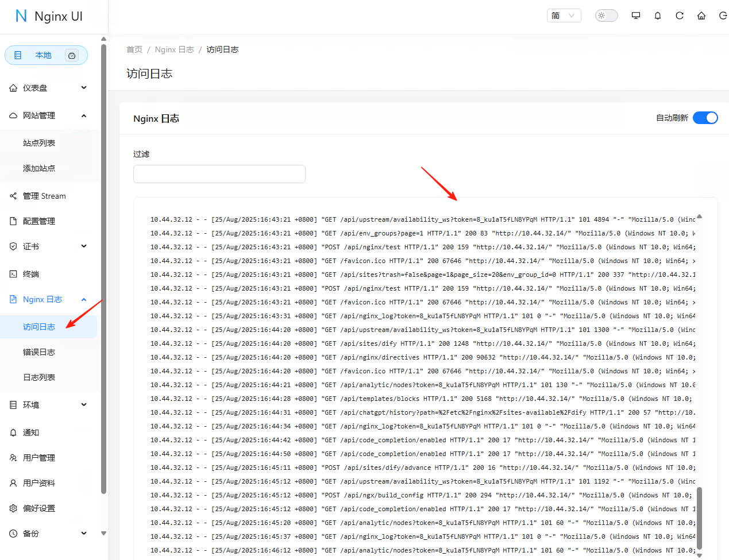Toggle the 自动刷新 auto-refresh switch
729x560 pixels.
[x=705, y=118]
